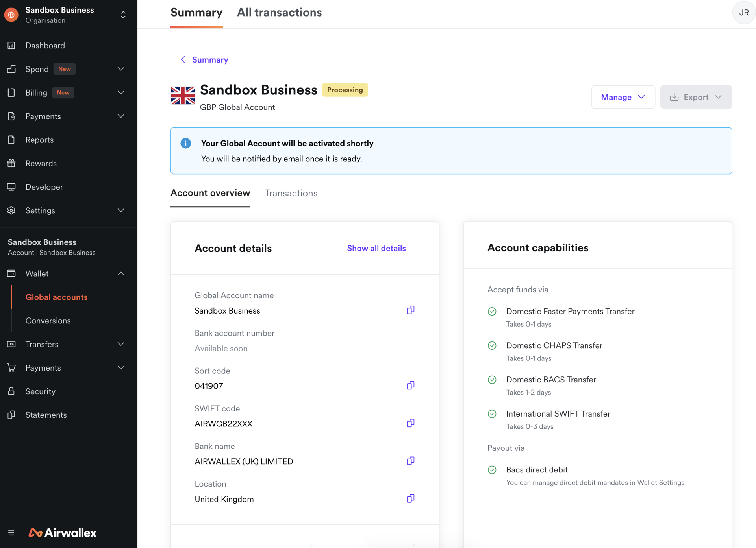This screenshot has height=548, width=756.
Task: Switch to the Transactions tab
Action: 291,193
